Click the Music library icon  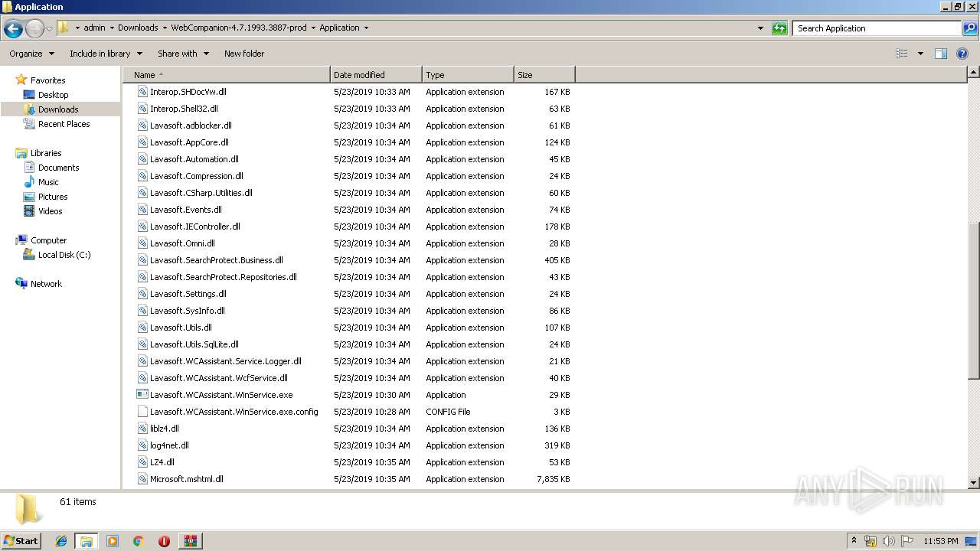pyautogui.click(x=29, y=182)
